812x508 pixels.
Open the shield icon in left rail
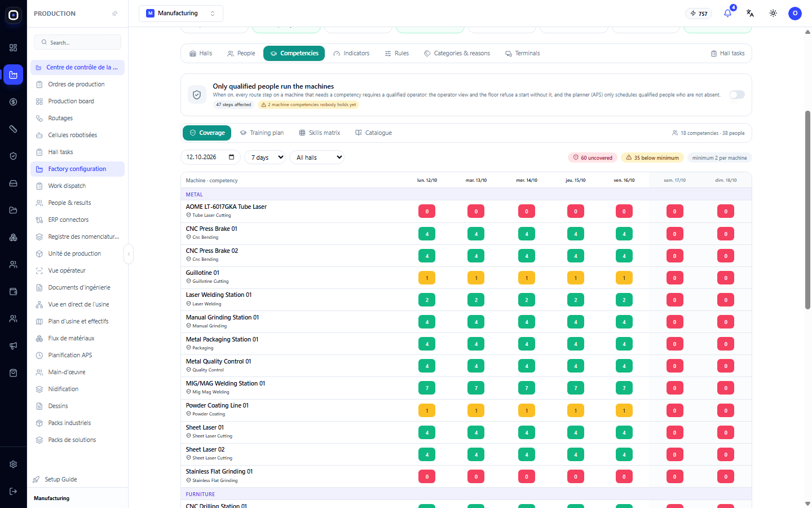[14, 156]
